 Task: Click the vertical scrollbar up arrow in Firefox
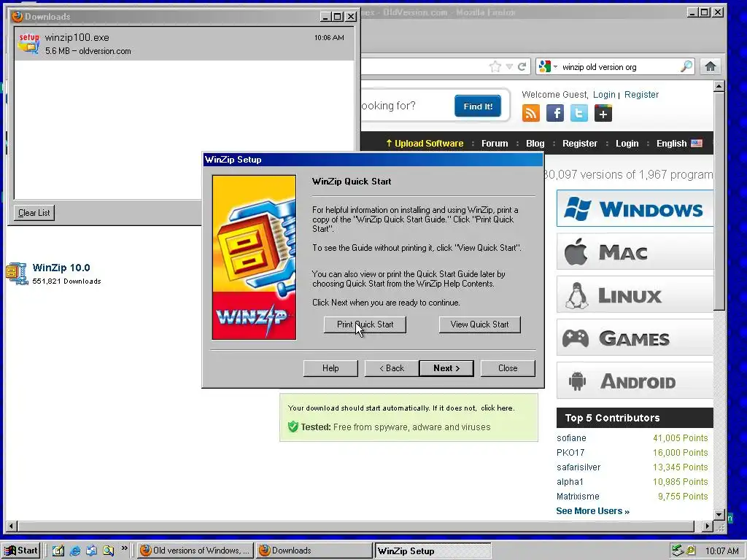click(719, 86)
